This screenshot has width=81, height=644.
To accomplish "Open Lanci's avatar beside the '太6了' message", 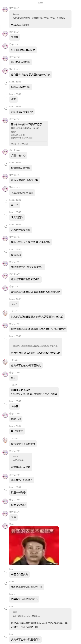I will [5, 301].
